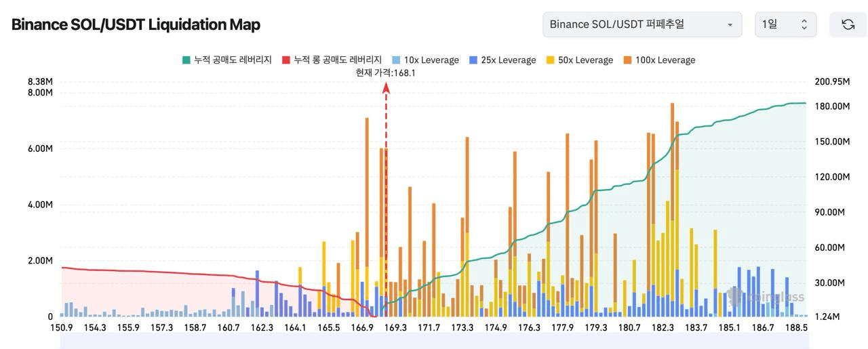Click the 179.3 x-axis price label

[596, 327]
